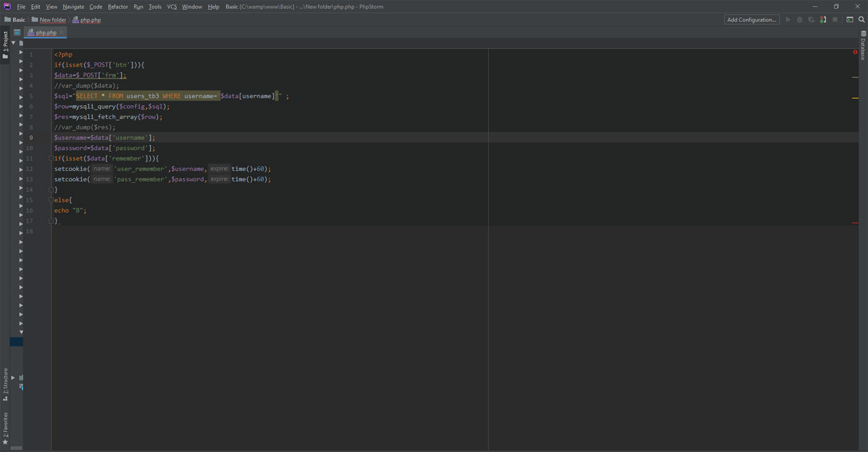
Task: Collapse the last expanded downward arrow in tree
Action: 21,332
